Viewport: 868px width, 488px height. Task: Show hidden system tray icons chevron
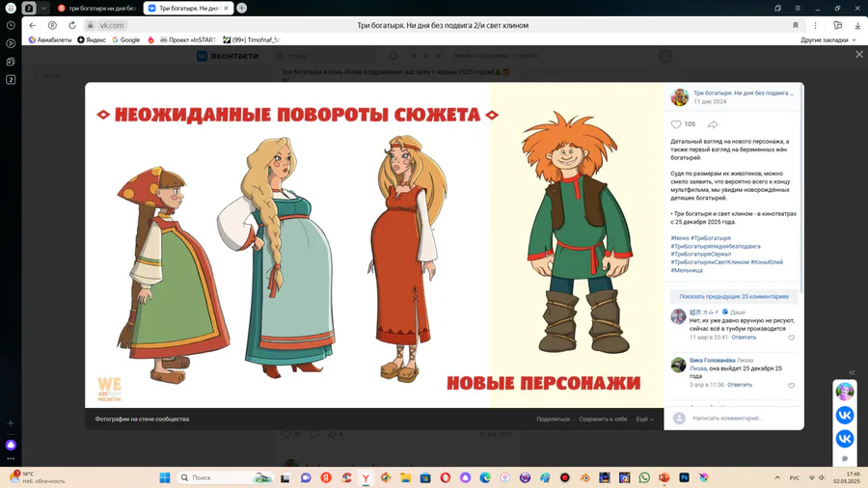777,477
